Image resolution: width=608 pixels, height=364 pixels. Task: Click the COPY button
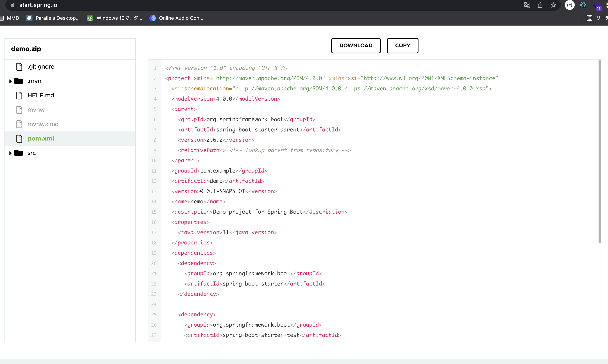pyautogui.click(x=402, y=46)
